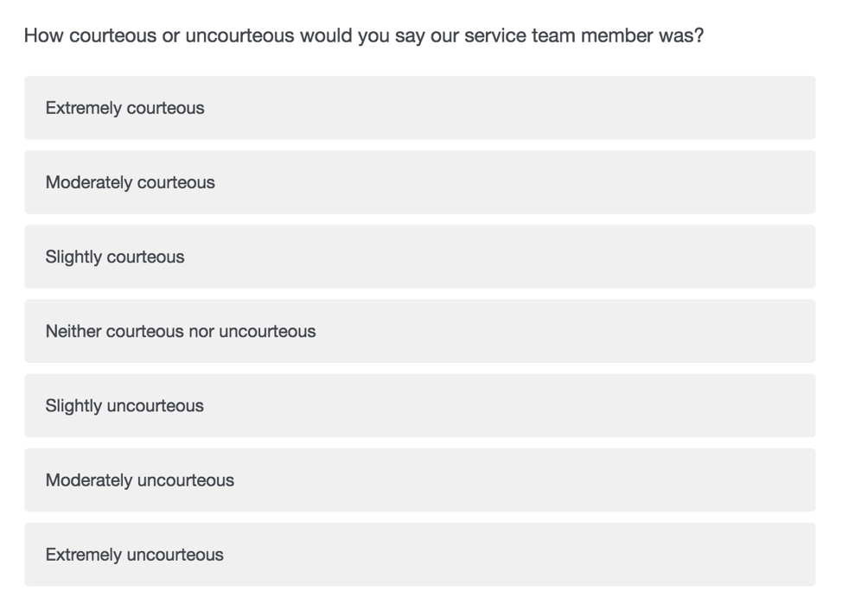Select the Moderately uncourteous option
The width and height of the screenshot is (842, 616).
coord(420,480)
